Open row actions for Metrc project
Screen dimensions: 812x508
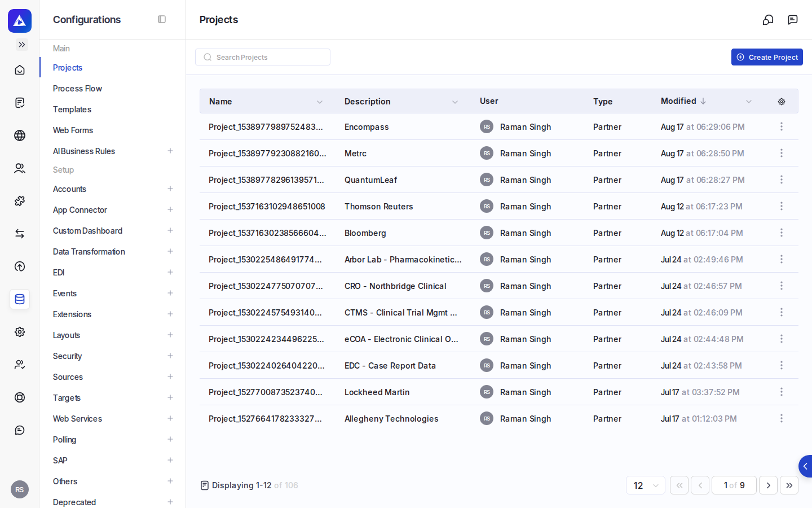pyautogui.click(x=782, y=153)
